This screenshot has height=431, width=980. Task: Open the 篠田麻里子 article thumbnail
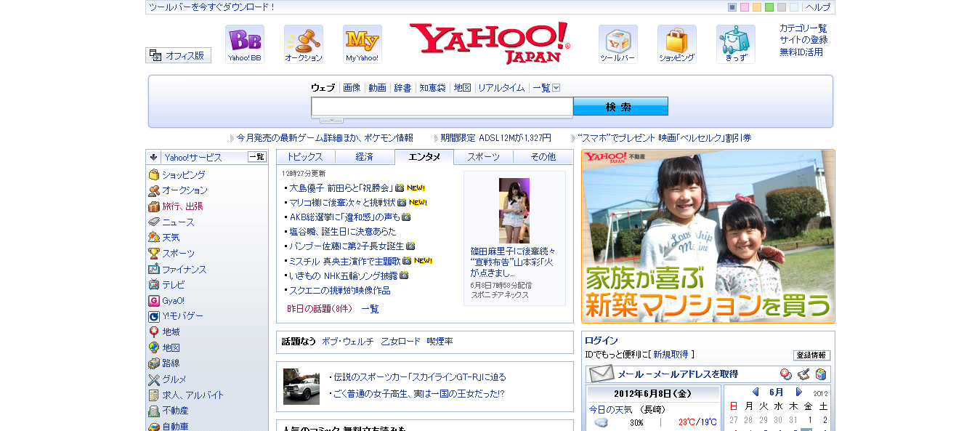tap(514, 211)
